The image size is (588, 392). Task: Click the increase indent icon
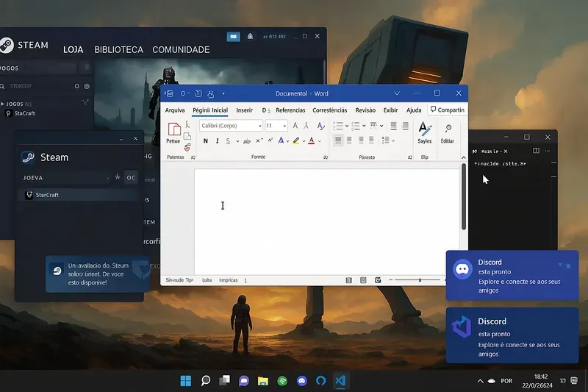coord(406,126)
